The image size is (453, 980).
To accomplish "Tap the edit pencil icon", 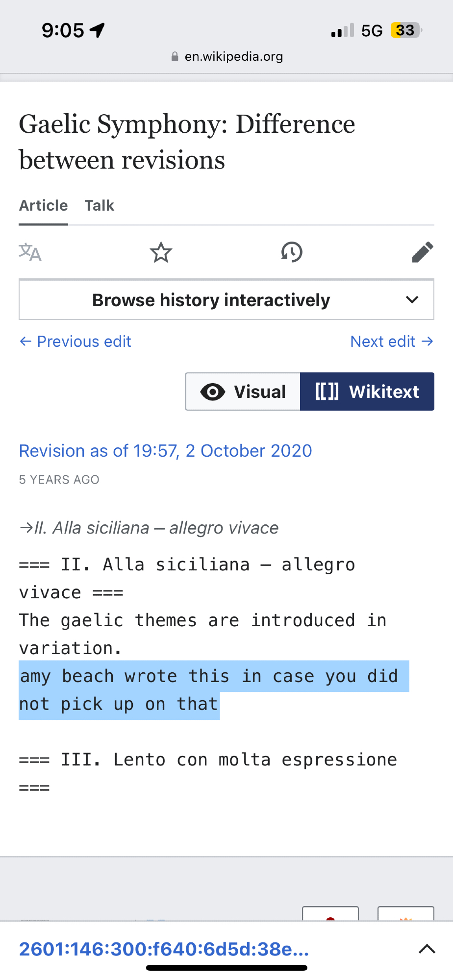I will [x=422, y=253].
